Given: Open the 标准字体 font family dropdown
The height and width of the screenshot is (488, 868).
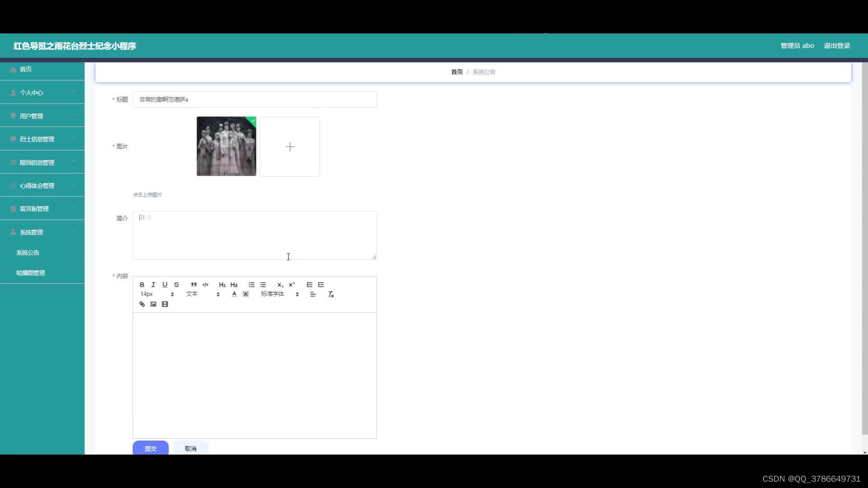Looking at the screenshot, I should coord(280,294).
